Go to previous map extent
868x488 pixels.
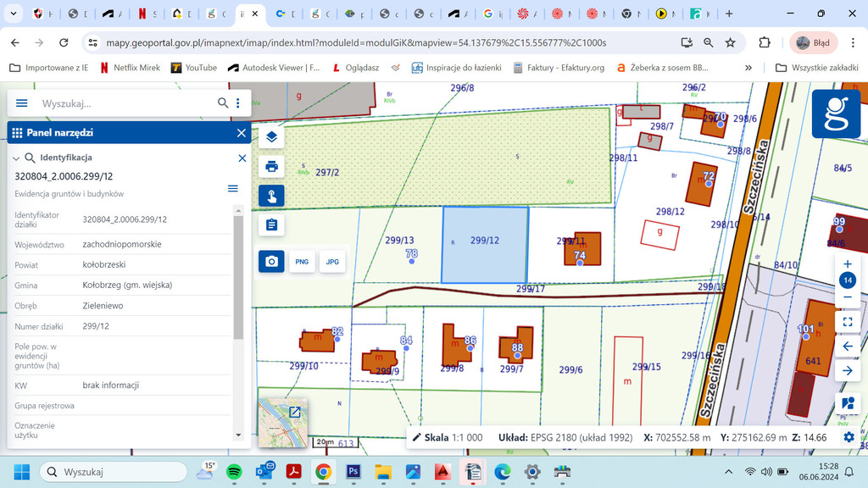point(847,347)
